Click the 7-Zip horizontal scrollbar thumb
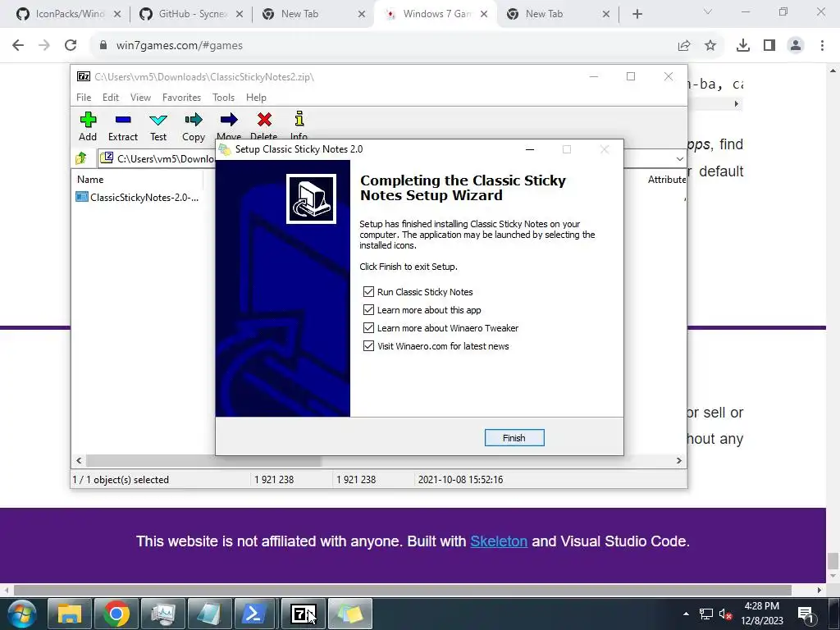This screenshot has height=630, width=840. click(x=203, y=460)
